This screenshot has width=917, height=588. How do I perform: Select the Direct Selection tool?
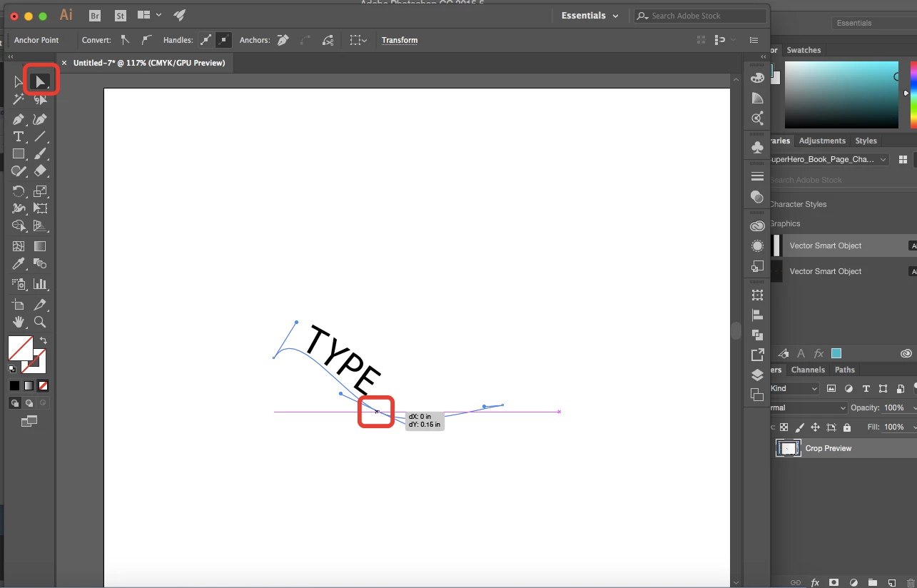(x=41, y=81)
